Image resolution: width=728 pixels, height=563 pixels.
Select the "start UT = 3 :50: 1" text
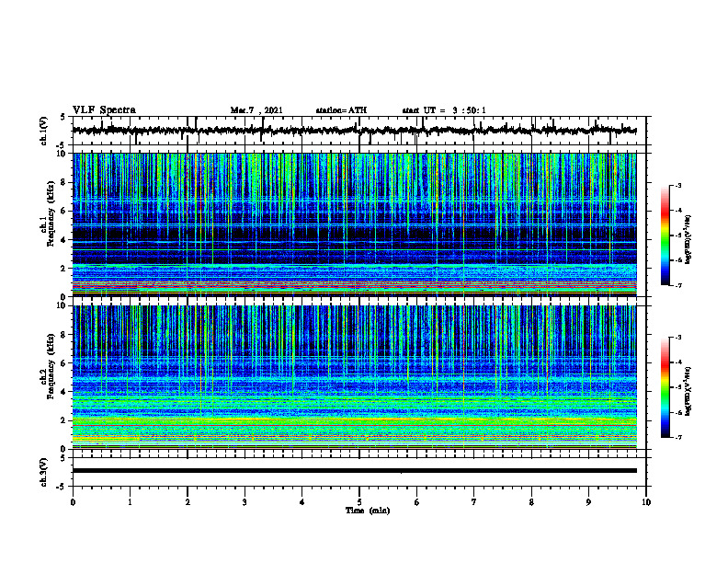[x=444, y=110]
